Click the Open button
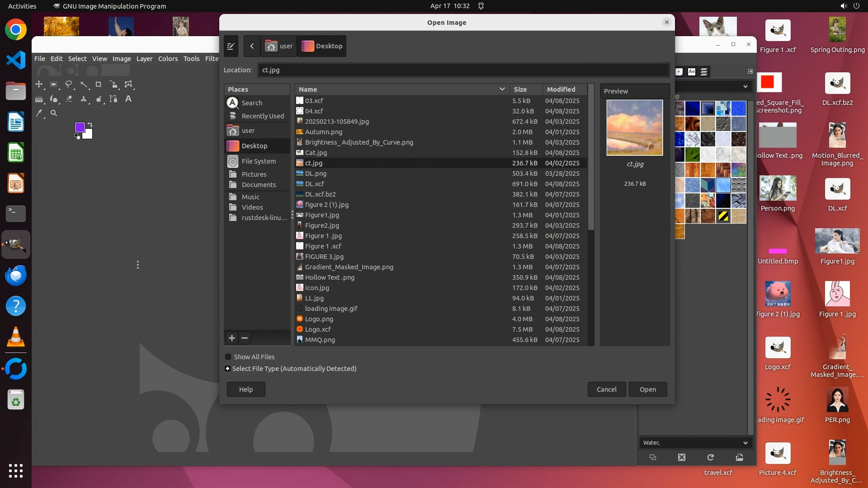This screenshot has height=488, width=868. click(x=647, y=389)
